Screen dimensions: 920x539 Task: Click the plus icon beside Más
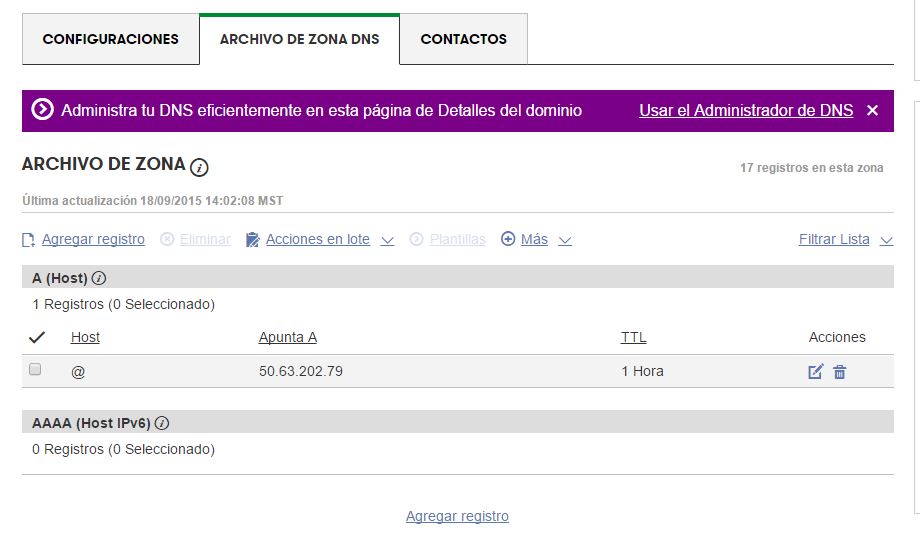508,240
